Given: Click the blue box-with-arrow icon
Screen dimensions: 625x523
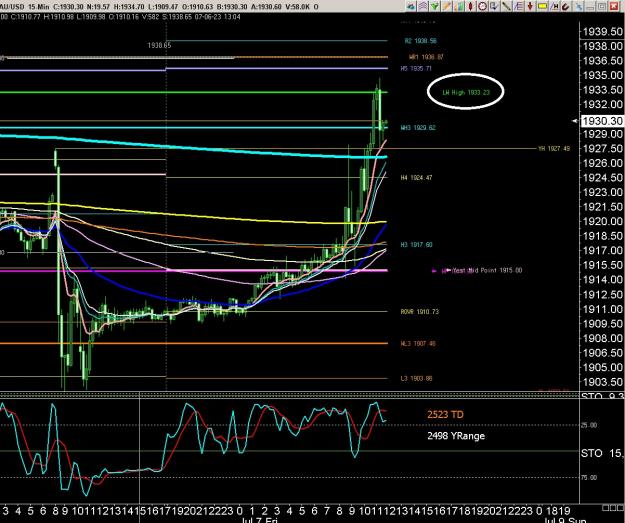Looking at the screenshot, I should [x=494, y=6].
